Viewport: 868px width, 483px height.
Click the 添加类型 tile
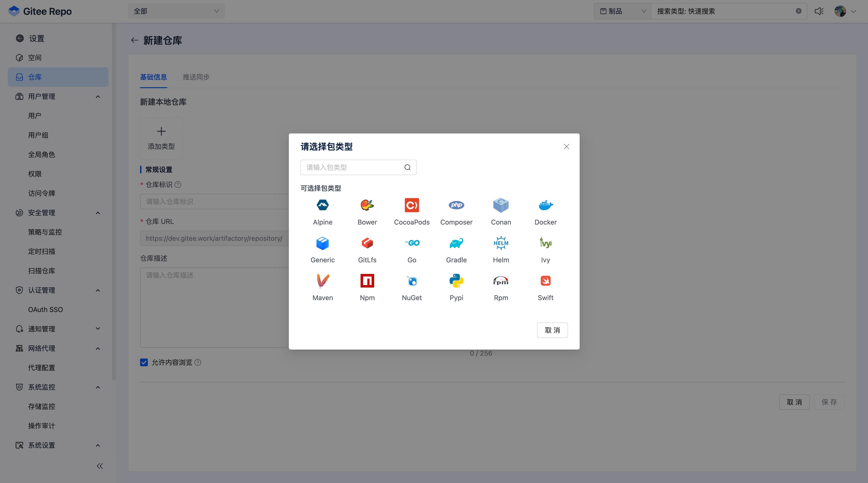[x=161, y=139]
